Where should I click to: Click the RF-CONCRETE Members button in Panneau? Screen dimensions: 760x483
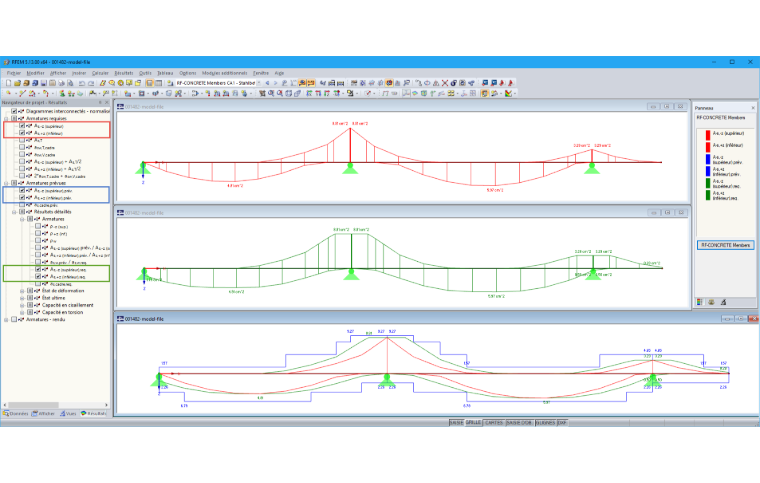725,245
